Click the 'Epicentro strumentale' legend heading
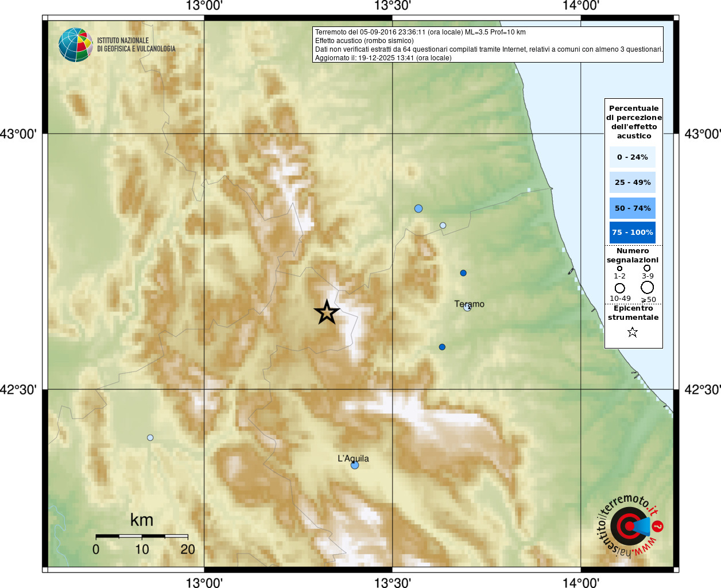The image size is (721, 588). 633,312
